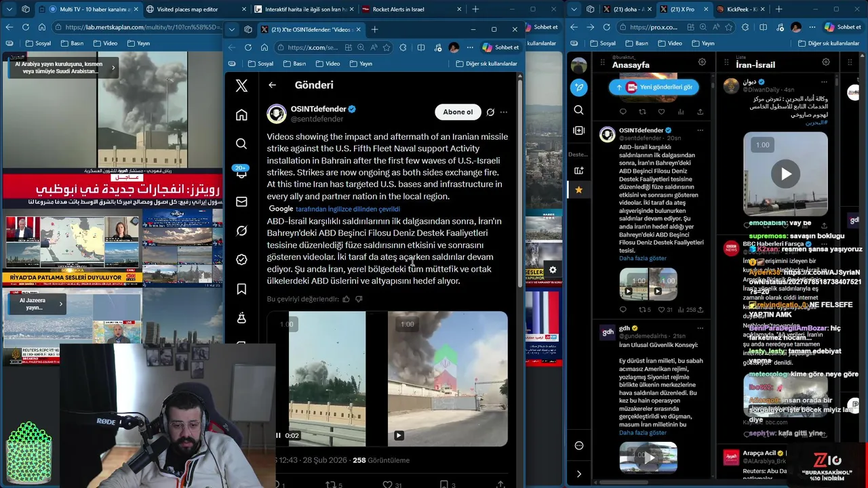Open OSINTdefender profile avatar

[277, 113]
